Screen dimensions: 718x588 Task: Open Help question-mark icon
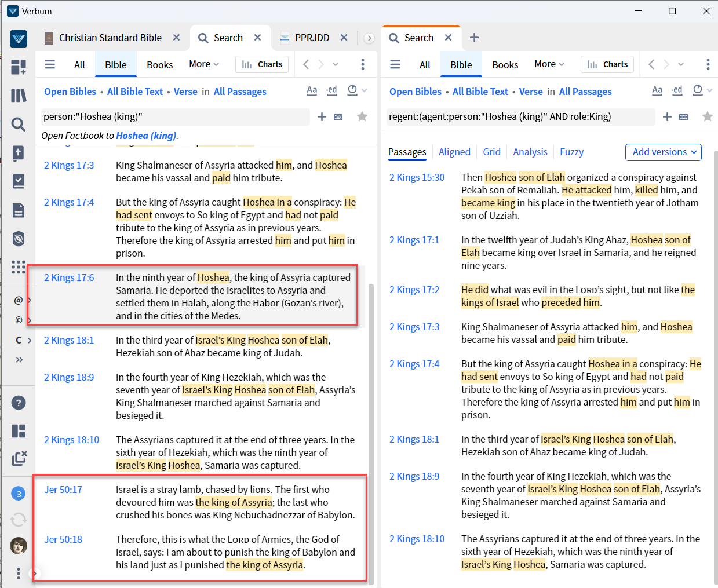[19, 403]
